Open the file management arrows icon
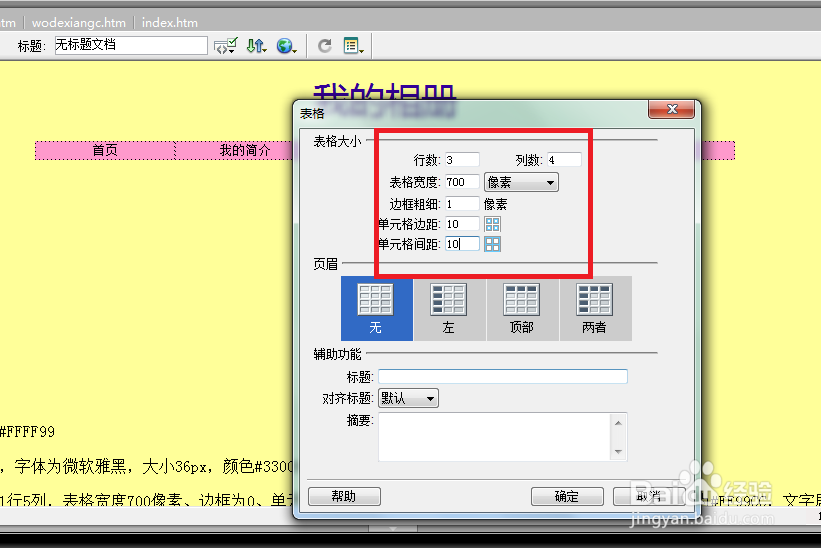This screenshot has width=821, height=548. pos(257,46)
